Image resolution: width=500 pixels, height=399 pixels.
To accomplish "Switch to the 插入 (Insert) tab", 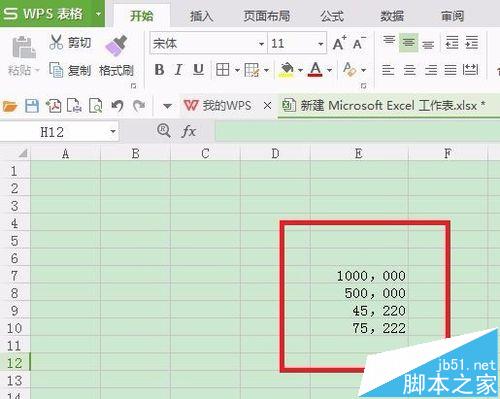I will coord(201,16).
